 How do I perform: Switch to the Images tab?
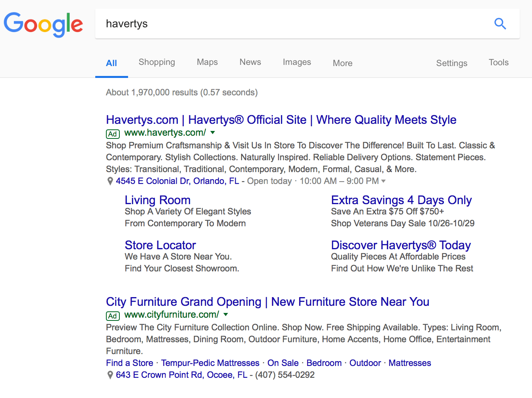[x=297, y=62]
